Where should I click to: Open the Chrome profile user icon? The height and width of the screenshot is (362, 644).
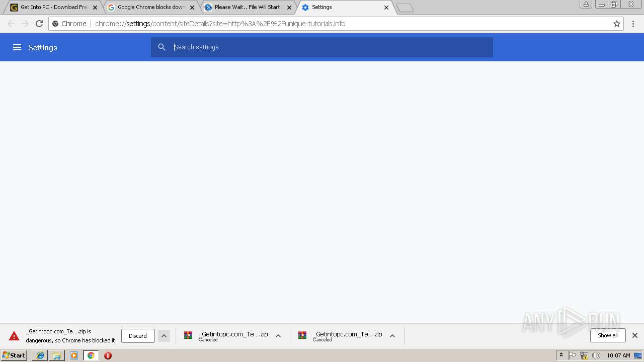pyautogui.click(x=586, y=4)
